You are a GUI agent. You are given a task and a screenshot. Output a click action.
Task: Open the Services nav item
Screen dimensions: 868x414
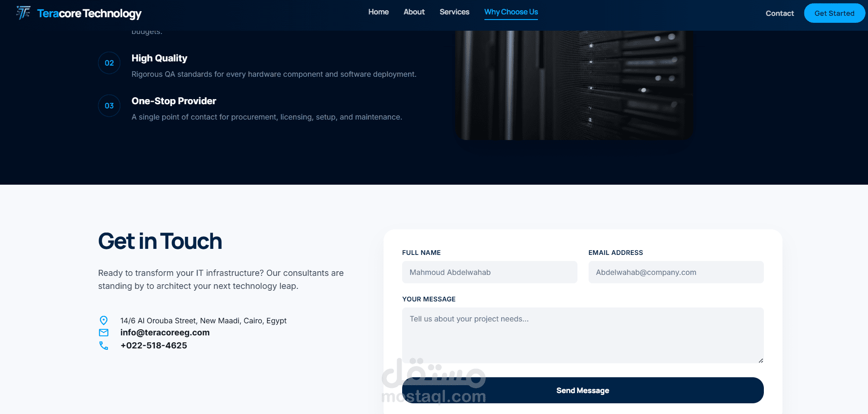pyautogui.click(x=455, y=12)
